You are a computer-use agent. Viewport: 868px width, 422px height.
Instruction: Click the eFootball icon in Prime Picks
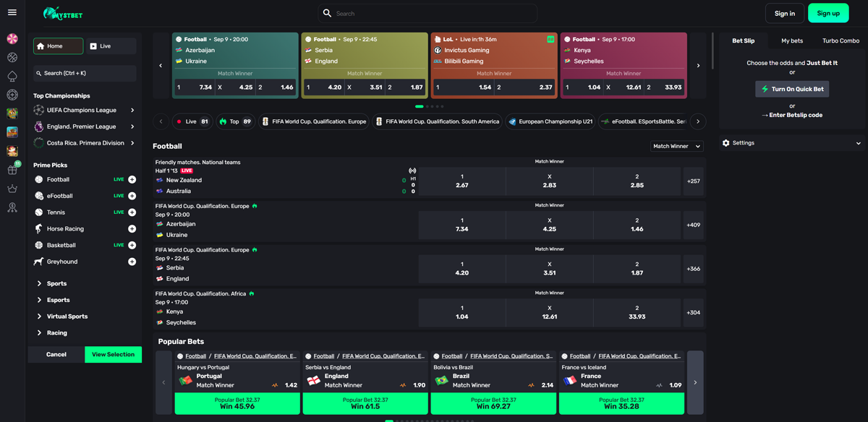[39, 196]
